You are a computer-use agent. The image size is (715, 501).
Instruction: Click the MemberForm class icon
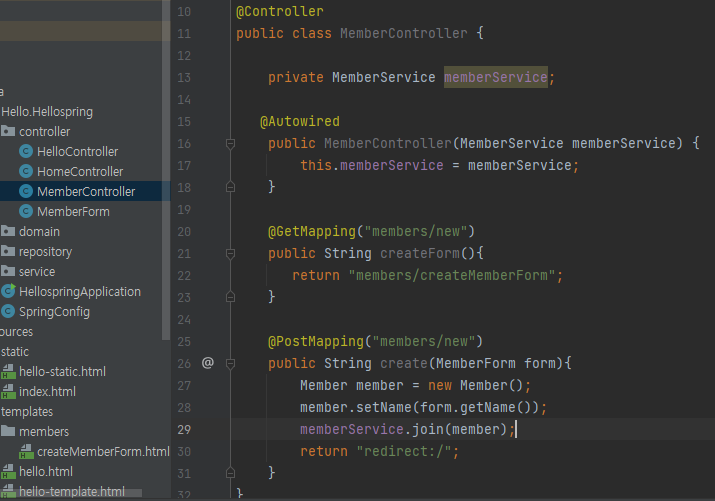point(26,212)
